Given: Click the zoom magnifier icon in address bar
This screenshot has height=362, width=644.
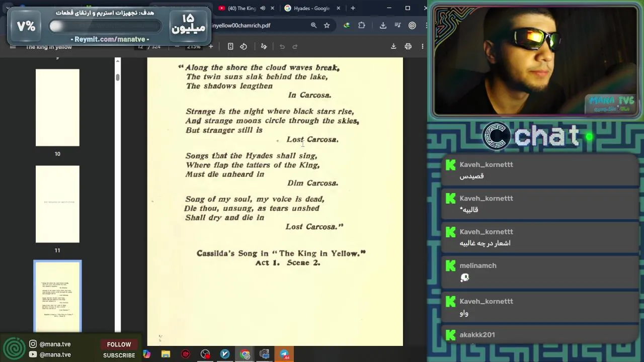Looking at the screenshot, I should coord(313,25).
